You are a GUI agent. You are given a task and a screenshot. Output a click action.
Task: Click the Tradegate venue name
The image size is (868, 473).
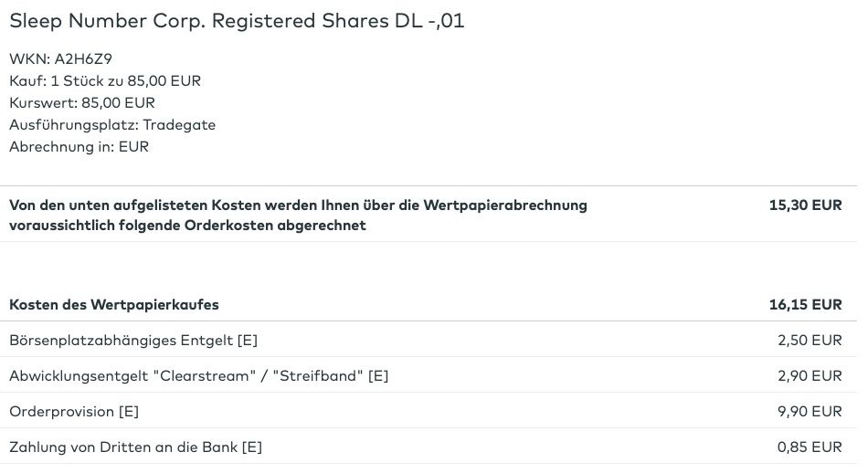(x=179, y=125)
